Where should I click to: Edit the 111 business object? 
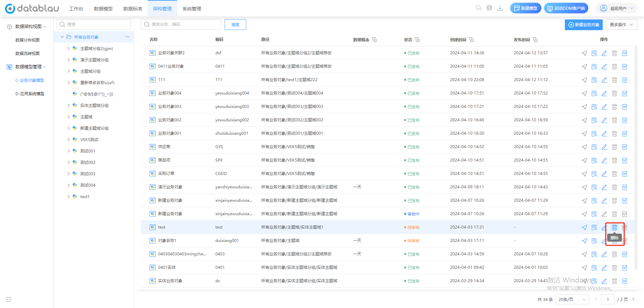point(604,80)
